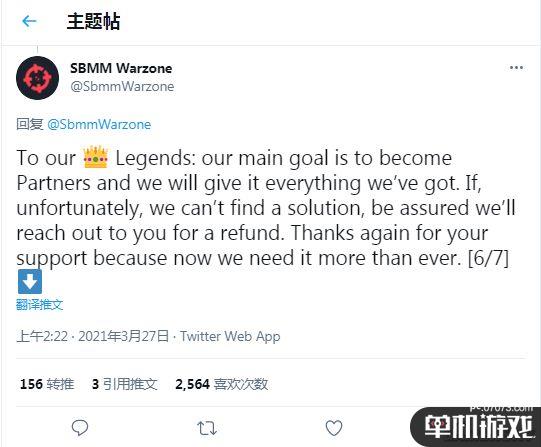
Task: Click the 单机游戏 watermark logo
Action: point(476,426)
